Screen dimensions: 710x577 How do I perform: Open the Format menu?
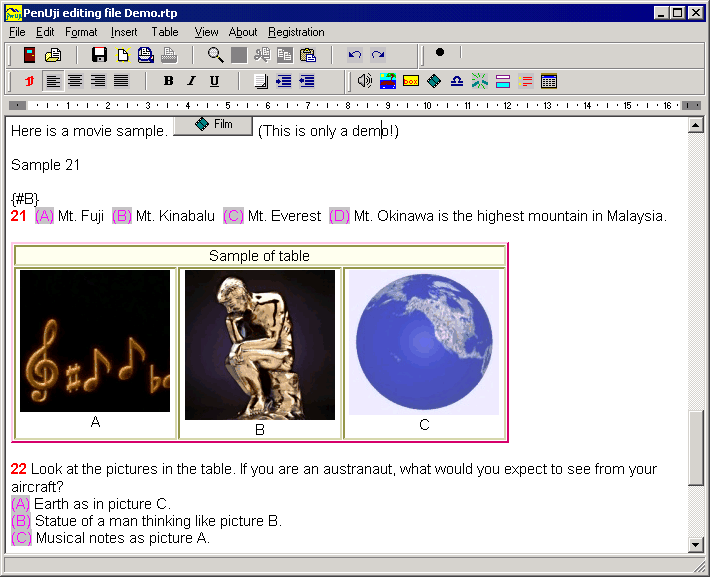click(81, 32)
